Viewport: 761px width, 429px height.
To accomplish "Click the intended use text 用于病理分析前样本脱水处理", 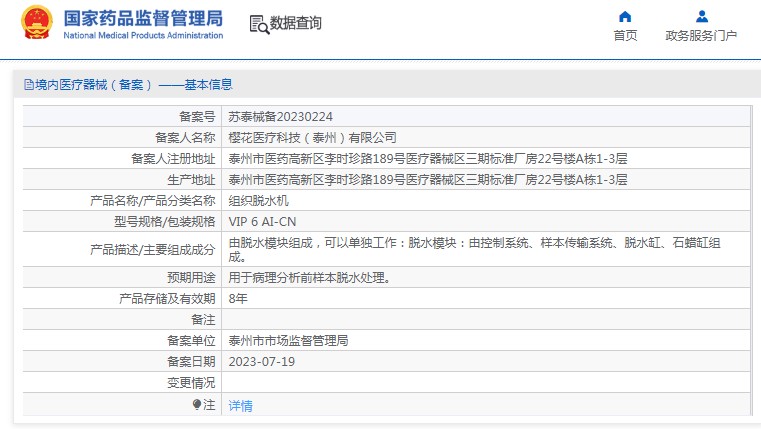I will pyautogui.click(x=309, y=277).
